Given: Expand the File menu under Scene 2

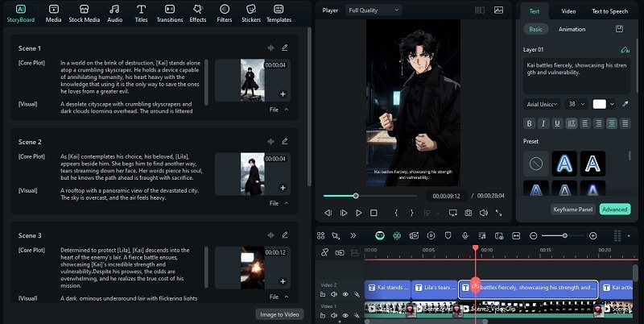Looking at the screenshot, I should [x=279, y=203].
